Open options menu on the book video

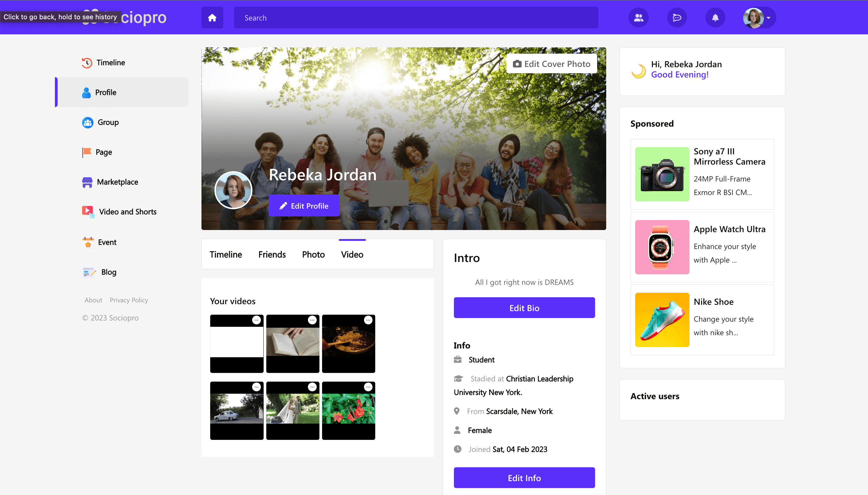[x=312, y=320]
